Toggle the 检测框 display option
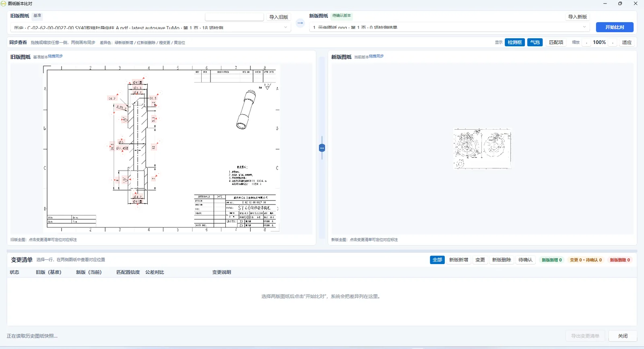Viewport: 644px width, 349px height. (515, 42)
